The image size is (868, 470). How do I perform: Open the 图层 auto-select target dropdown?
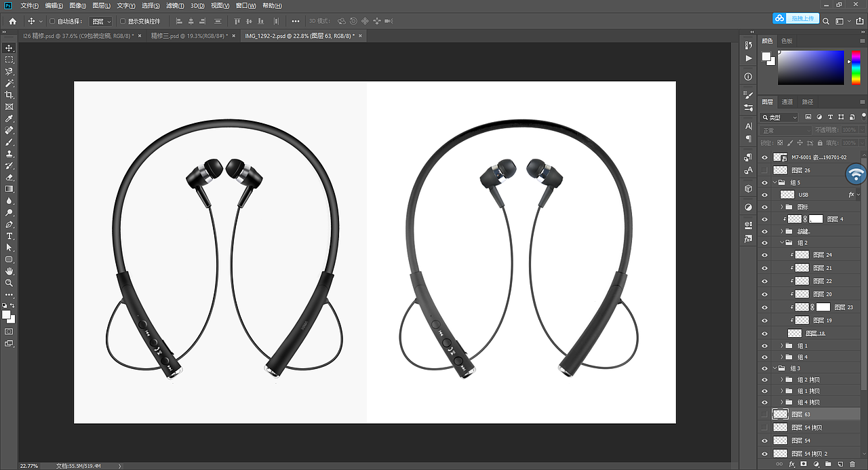click(x=101, y=22)
